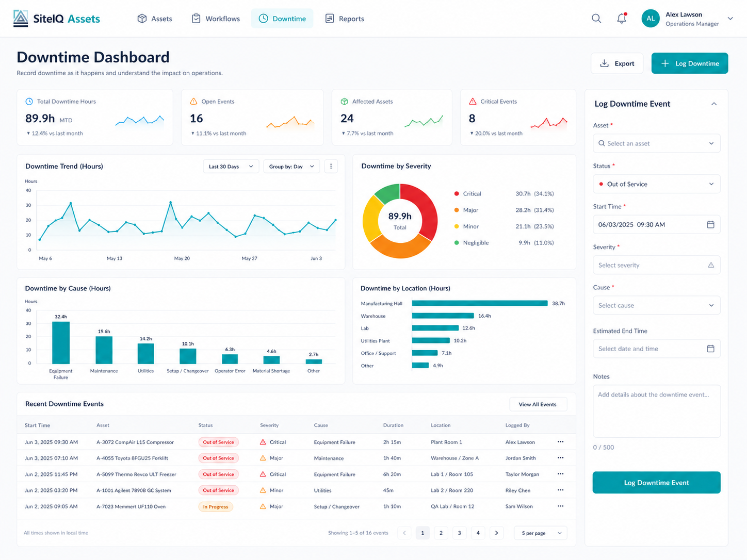Click the Minor yellow legend dot
Viewport: 747px width, 560px height.
[x=457, y=226]
